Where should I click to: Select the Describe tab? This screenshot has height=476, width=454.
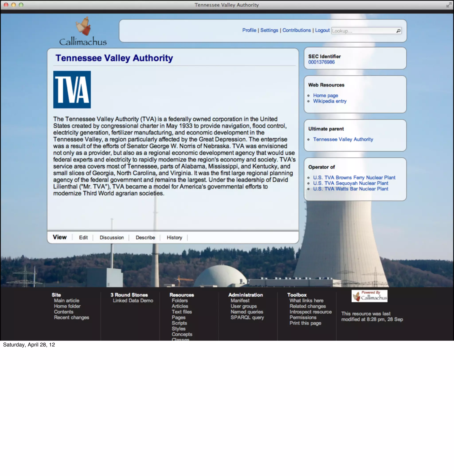point(145,237)
